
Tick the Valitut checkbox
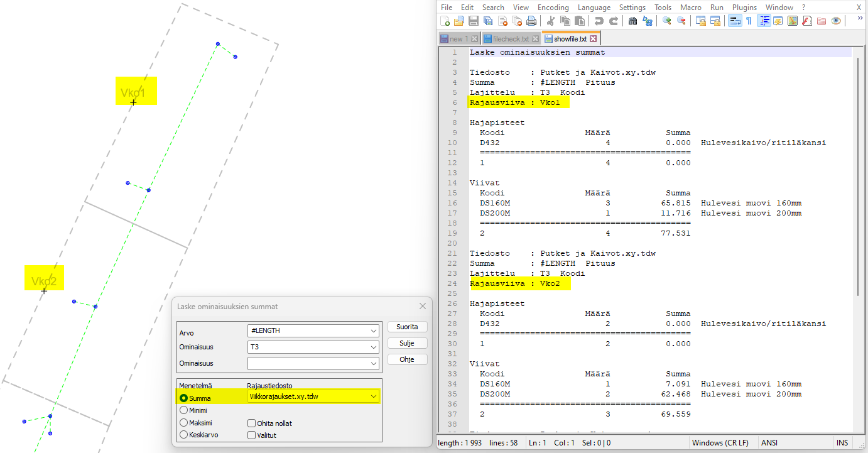point(252,435)
